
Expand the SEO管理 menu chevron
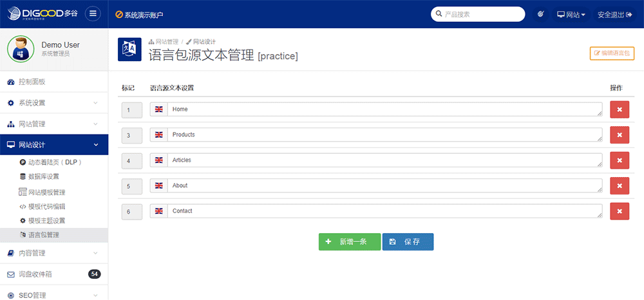(x=95, y=295)
